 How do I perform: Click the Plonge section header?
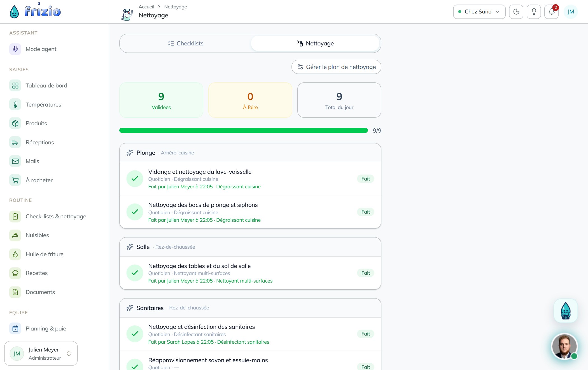coord(250,153)
